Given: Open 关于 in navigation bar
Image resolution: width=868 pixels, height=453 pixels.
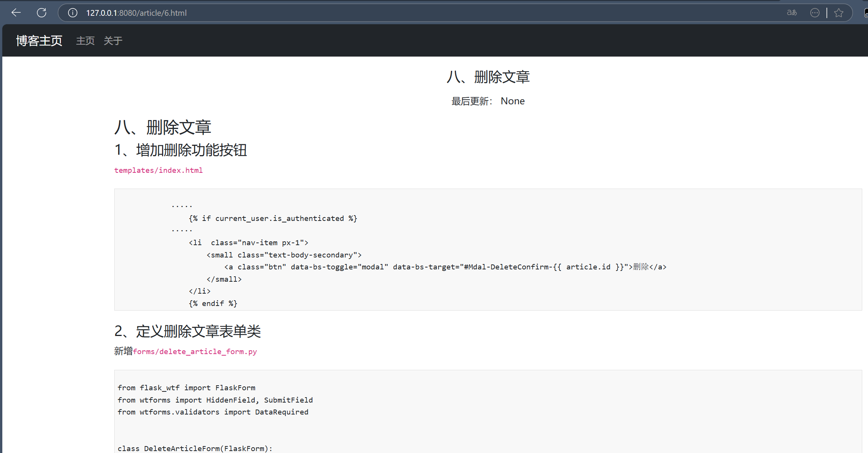Looking at the screenshot, I should pos(113,40).
